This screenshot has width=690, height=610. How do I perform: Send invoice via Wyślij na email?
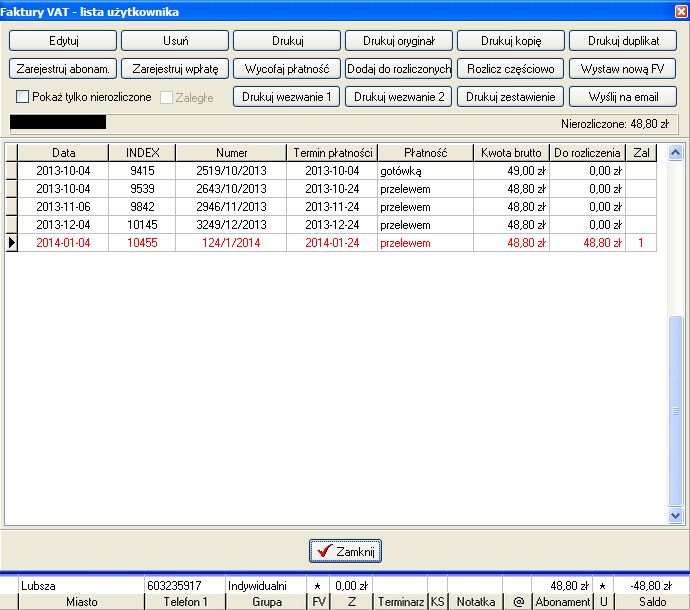623,97
